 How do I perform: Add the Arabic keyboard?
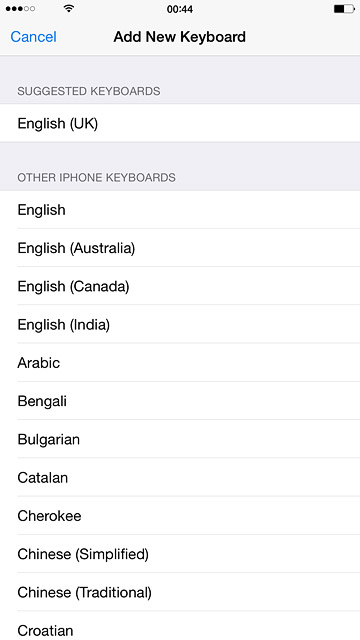tap(180, 362)
